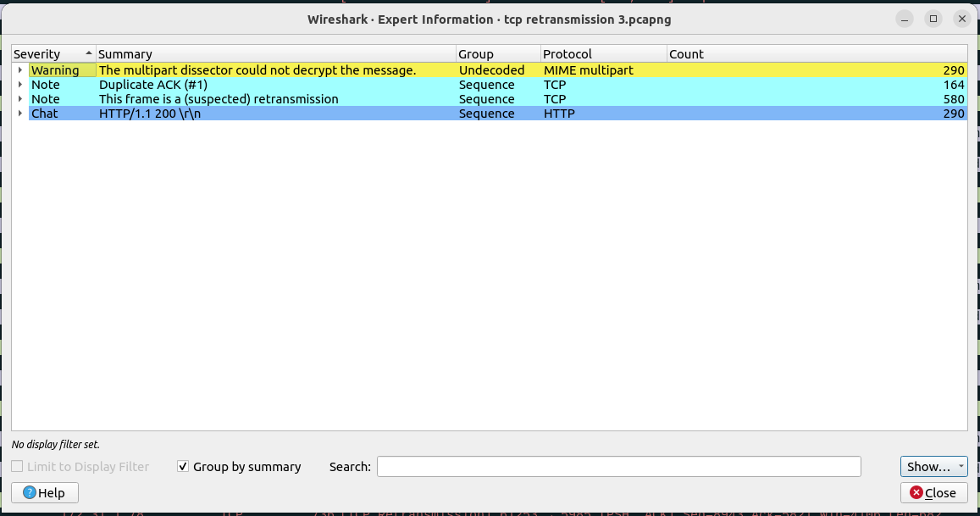
Task: Sort by the Count column header
Action: coord(817,53)
